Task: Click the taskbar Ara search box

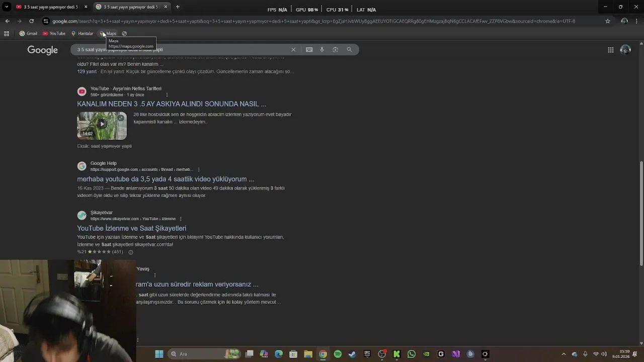Action: [203, 354]
